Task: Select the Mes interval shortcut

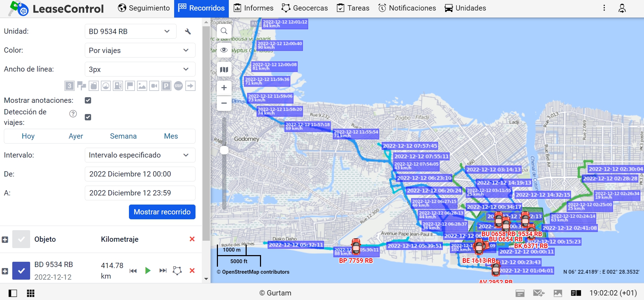Action: [171, 136]
